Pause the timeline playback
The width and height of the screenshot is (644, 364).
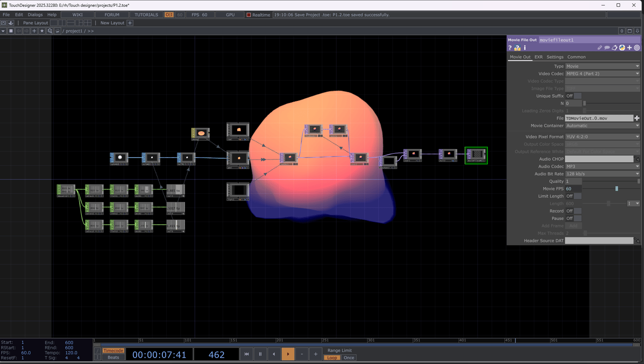(260, 354)
